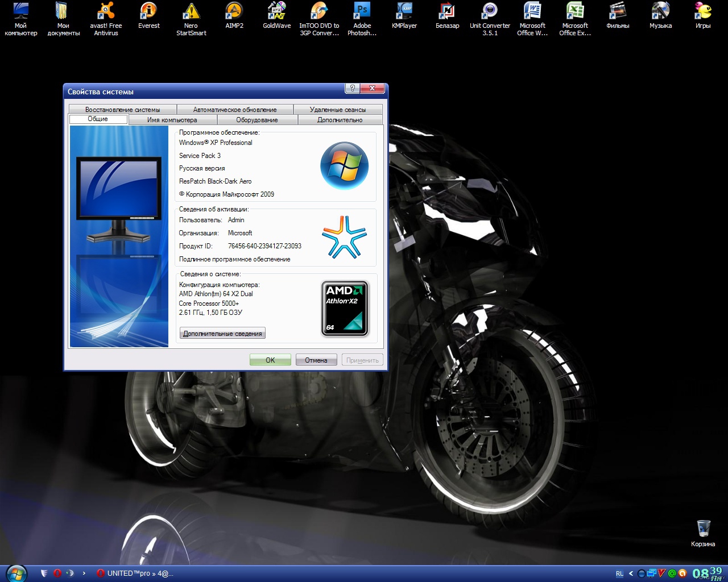Open the Музыка desktop folder

[x=660, y=15]
